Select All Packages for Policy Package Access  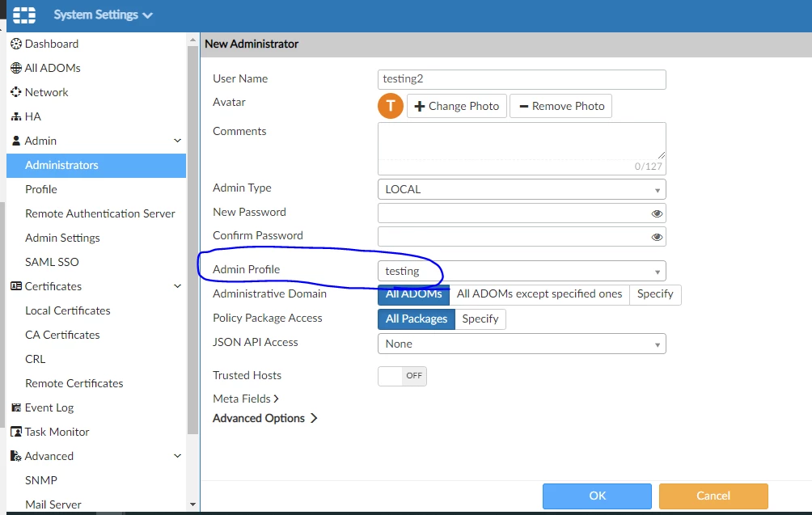coord(417,319)
